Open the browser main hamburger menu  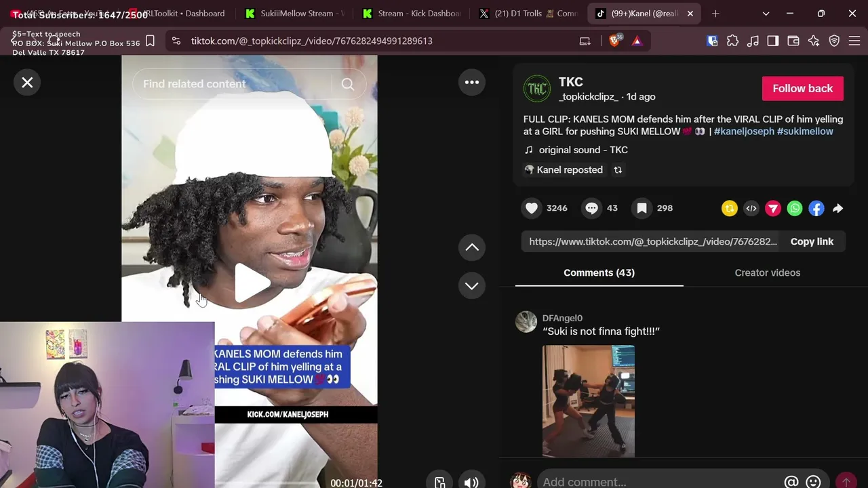854,41
